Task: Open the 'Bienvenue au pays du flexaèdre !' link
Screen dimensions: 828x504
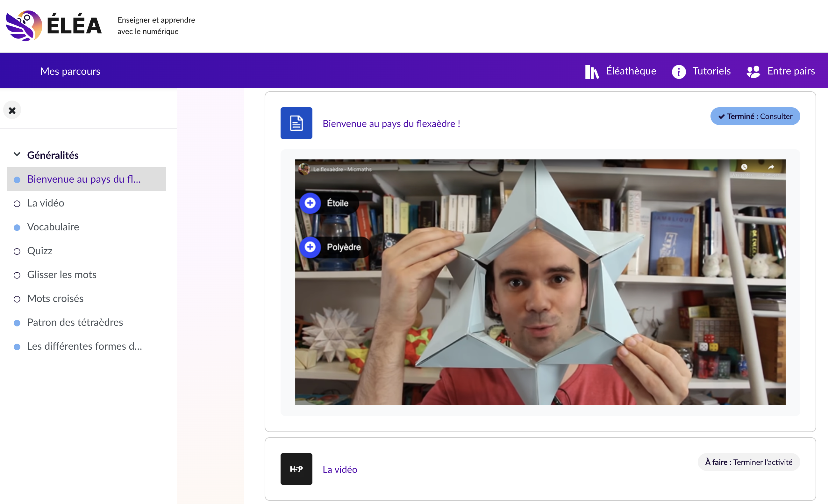Action: 391,123
